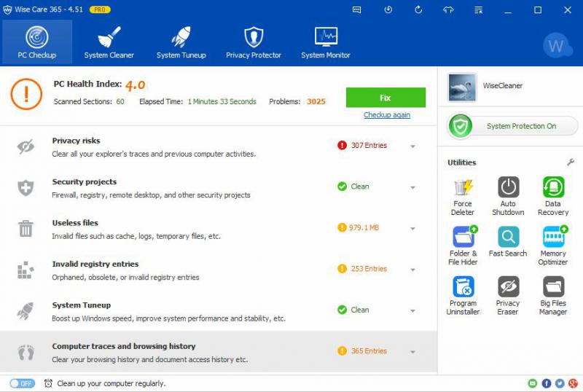Go to the System Monitor tab
The image size is (583, 392).
coord(326,42)
